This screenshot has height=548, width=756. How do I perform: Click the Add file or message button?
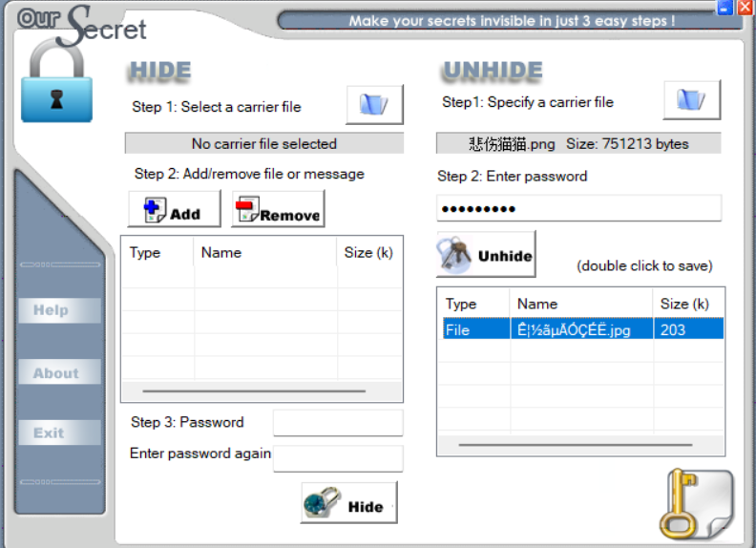tap(174, 208)
